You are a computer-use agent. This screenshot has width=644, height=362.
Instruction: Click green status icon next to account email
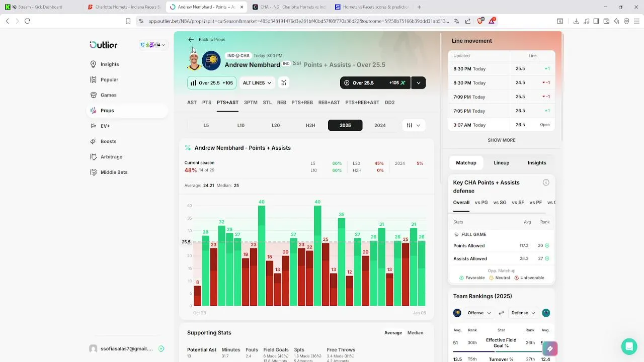click(x=161, y=348)
